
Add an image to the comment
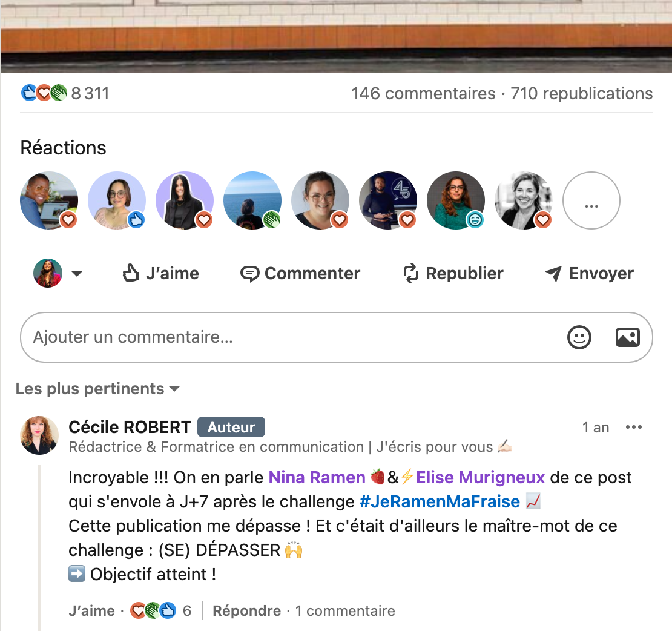coord(627,337)
